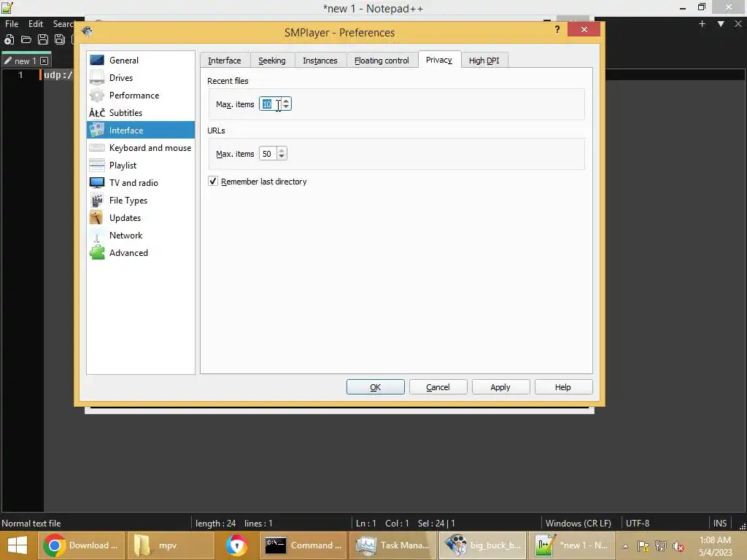Switch to big_buck_b SMPlayer taskbar item

[x=483, y=545]
